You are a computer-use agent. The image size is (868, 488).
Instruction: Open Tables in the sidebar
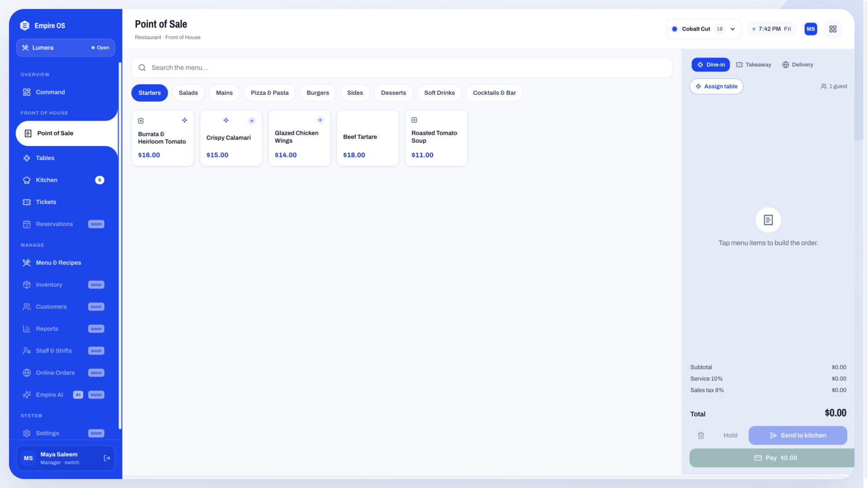pos(66,158)
